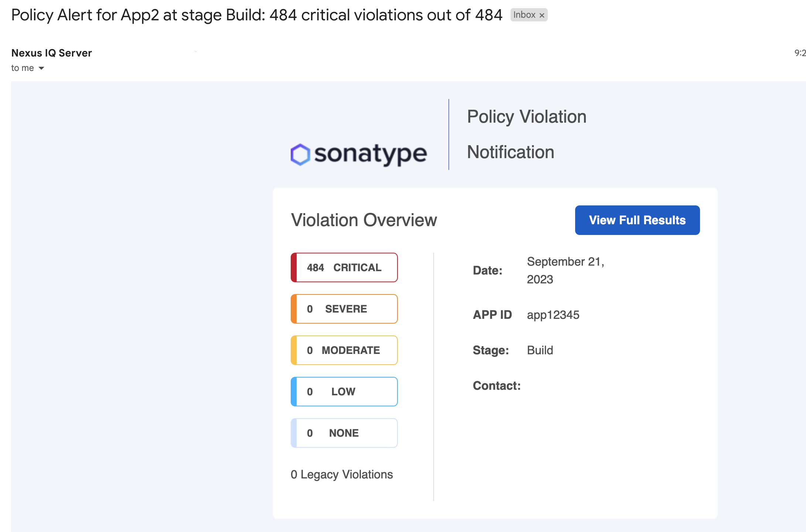Click the date September 21, 2023

point(565,270)
